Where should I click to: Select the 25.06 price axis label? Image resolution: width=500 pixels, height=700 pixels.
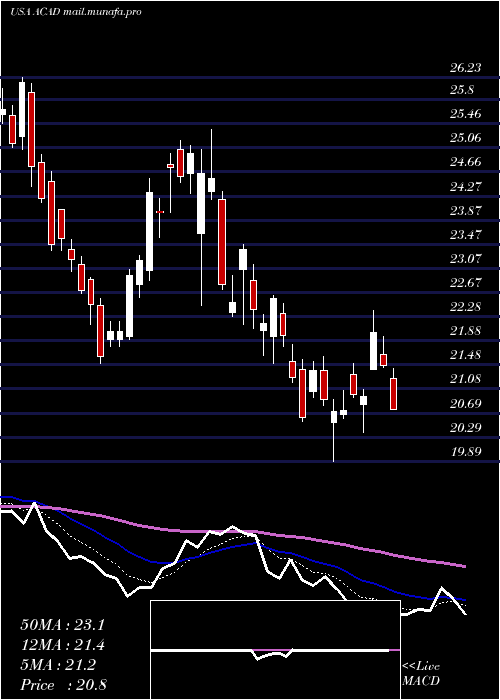point(465,138)
